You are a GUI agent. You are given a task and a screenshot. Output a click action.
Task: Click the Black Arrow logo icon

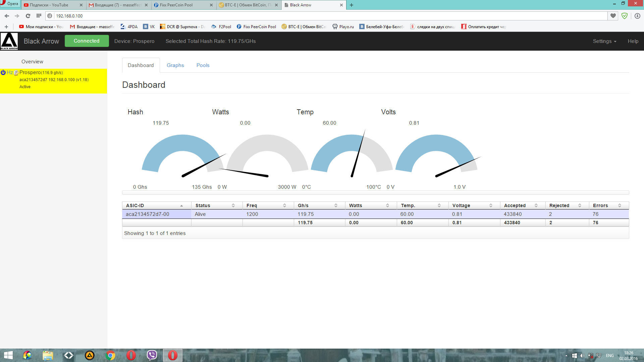point(9,41)
